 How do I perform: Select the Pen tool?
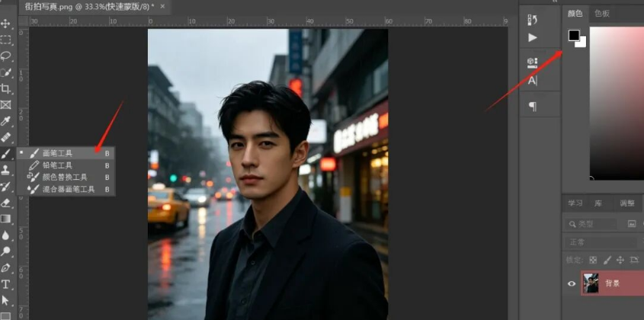5,268
